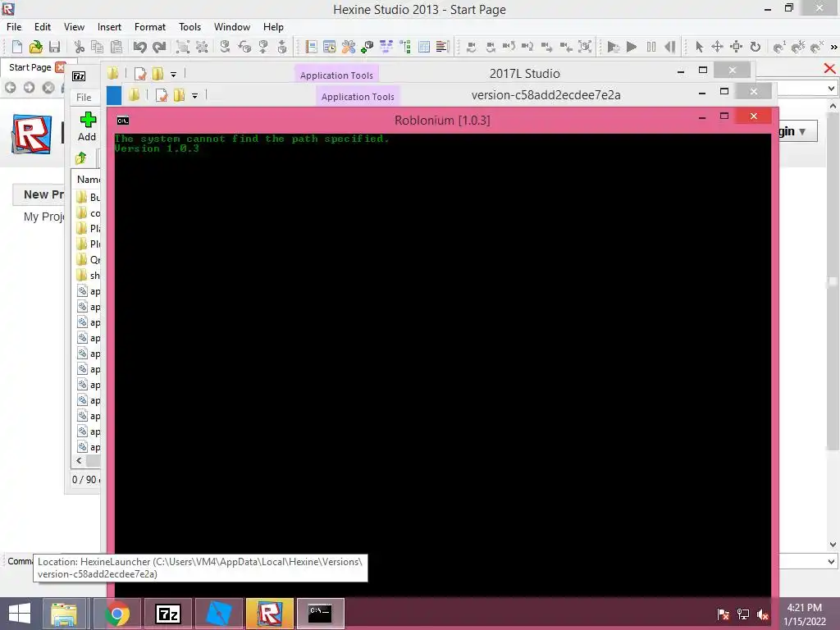Open the Toolbox panel icon with wrench
The image size is (840, 630).
[348, 47]
